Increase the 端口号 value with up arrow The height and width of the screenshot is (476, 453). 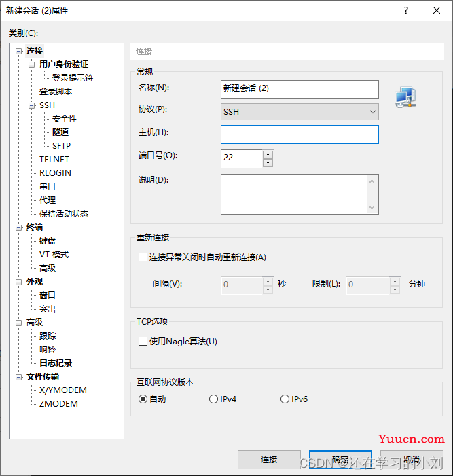click(268, 155)
